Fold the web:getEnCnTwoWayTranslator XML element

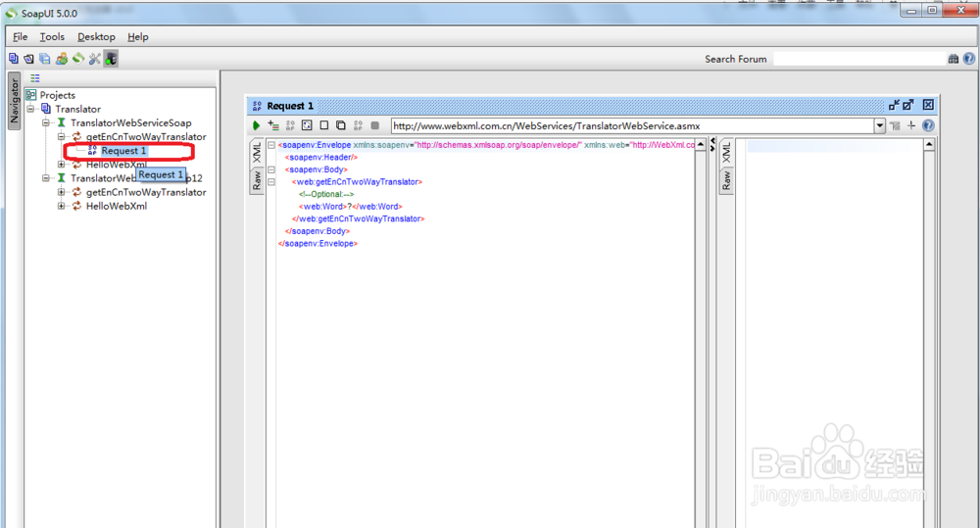coord(271,182)
